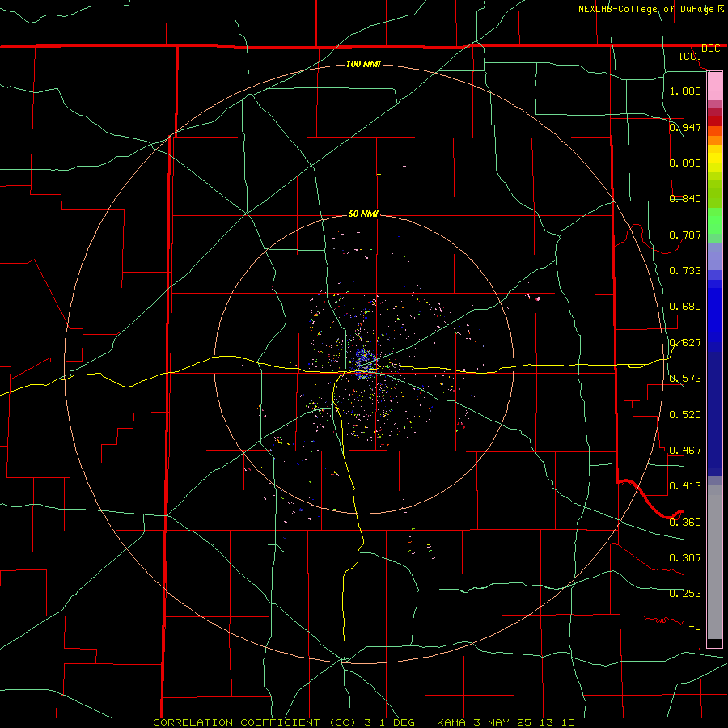This screenshot has height=728, width=728.
Task: Click the 1.000 scale value
Action: [x=685, y=91]
